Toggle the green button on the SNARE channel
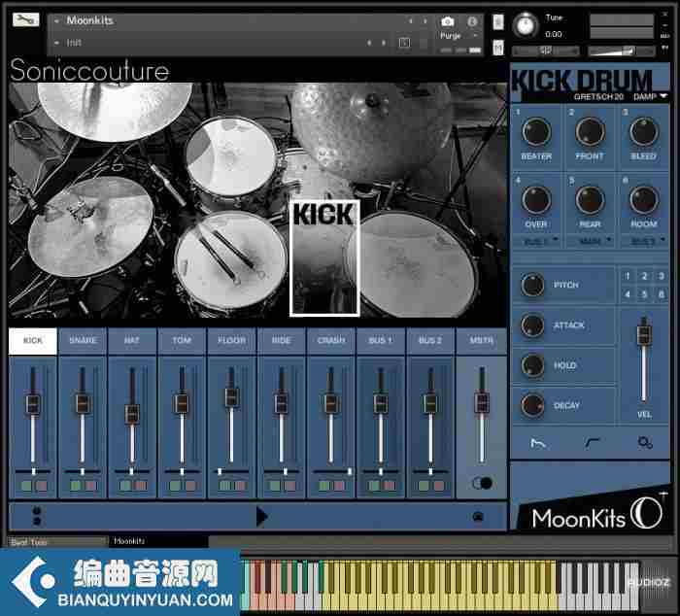This screenshot has width=680, height=616. click(76, 486)
